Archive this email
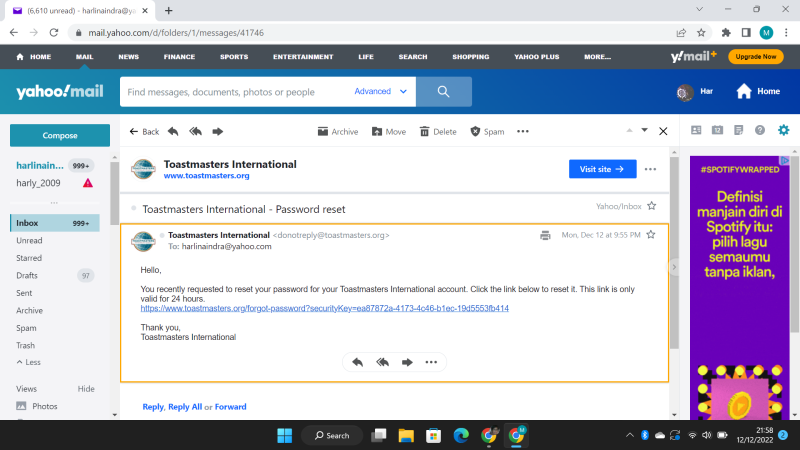 coord(338,132)
